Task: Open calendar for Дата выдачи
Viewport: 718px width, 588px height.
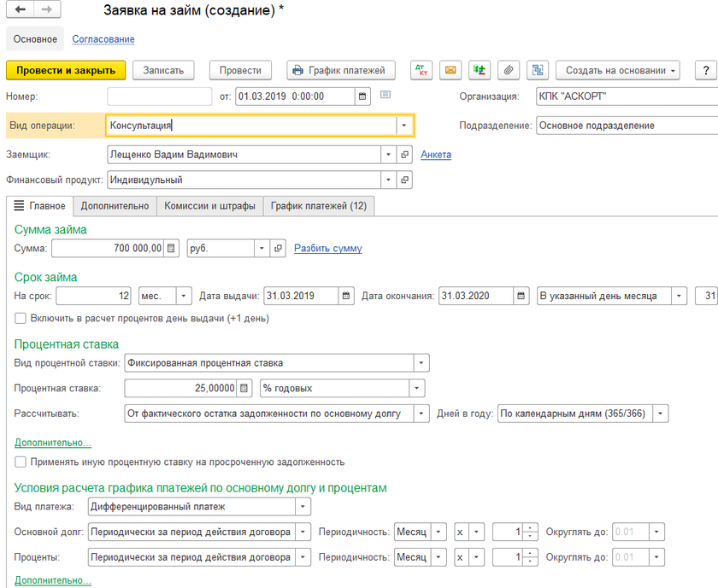Action: click(346, 296)
